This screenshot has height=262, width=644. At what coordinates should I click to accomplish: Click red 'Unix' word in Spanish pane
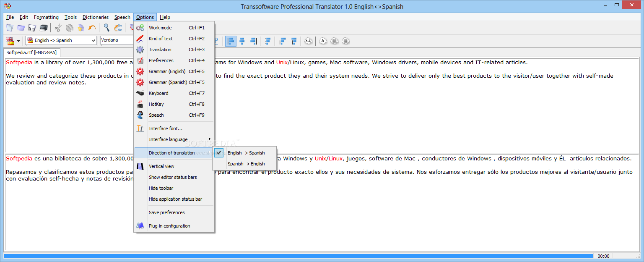tap(320, 159)
